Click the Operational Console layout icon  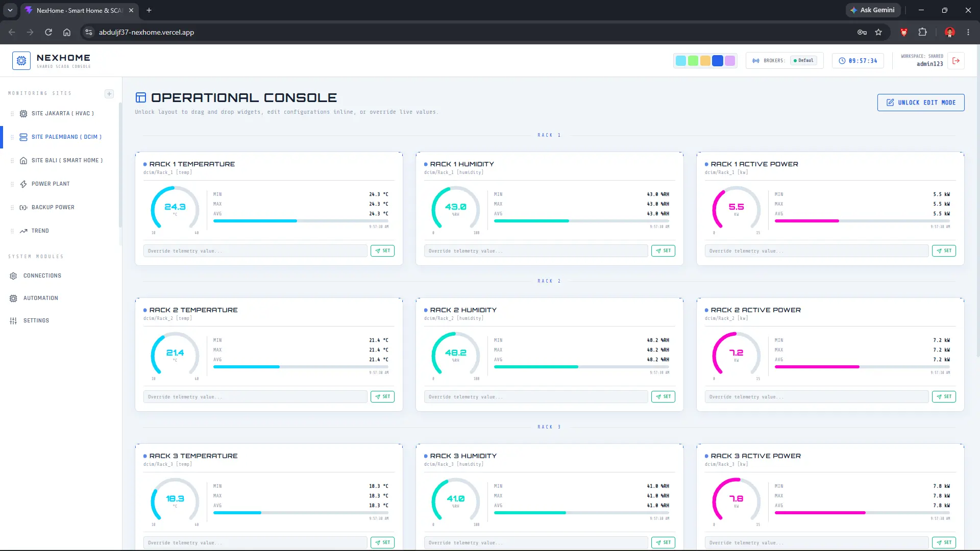click(141, 97)
